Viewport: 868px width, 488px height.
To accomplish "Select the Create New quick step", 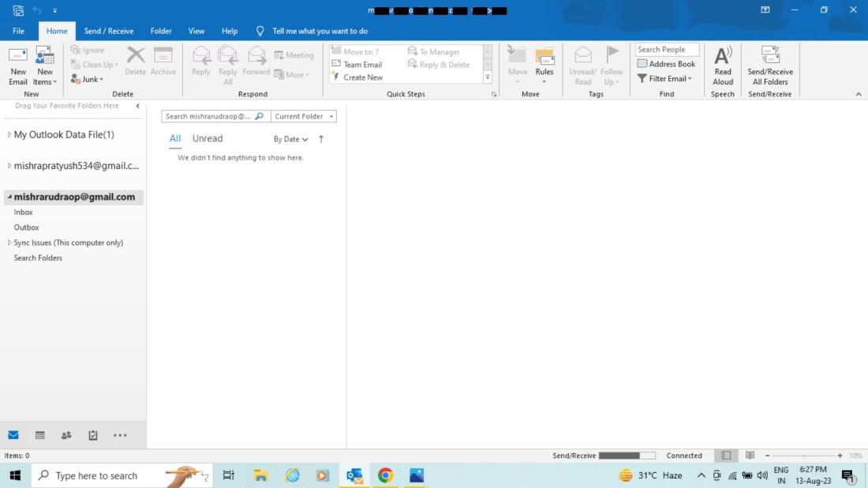I will tap(357, 77).
